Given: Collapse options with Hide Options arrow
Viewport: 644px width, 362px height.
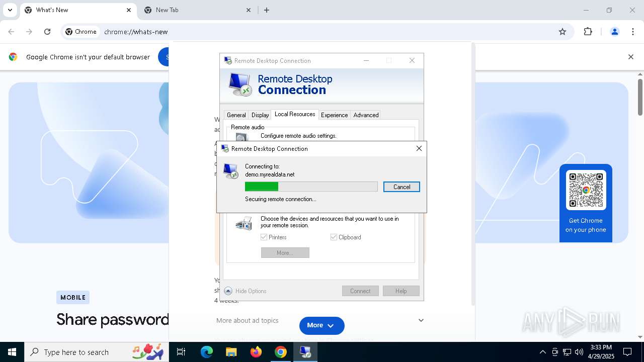Looking at the screenshot, I should click(x=228, y=291).
